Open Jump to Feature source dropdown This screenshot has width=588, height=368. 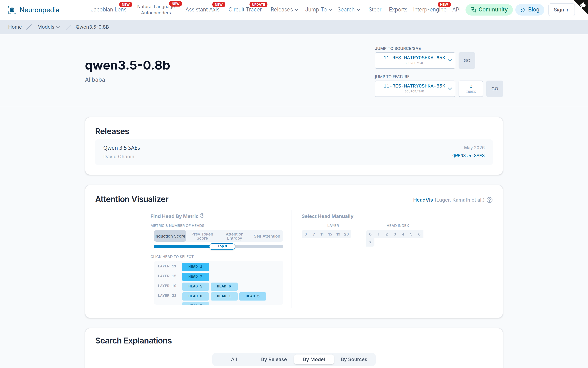415,89
